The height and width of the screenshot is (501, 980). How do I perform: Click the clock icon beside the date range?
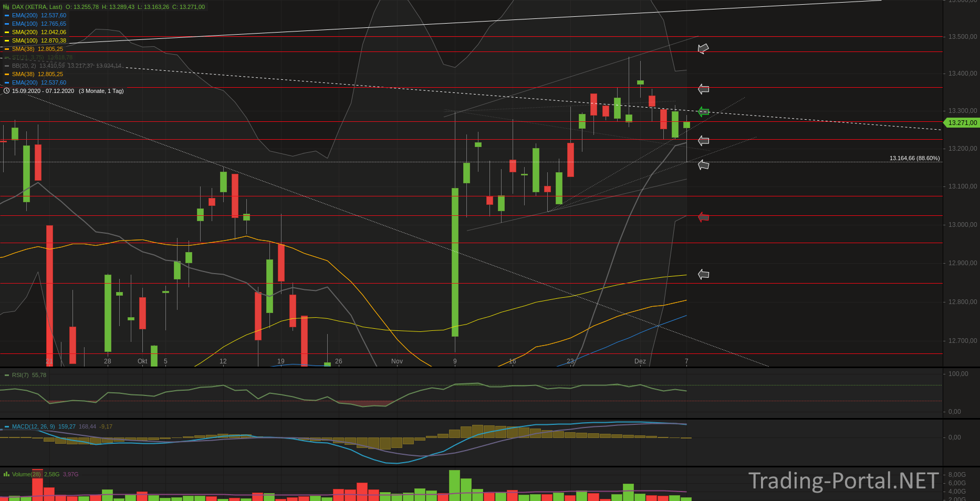6,91
